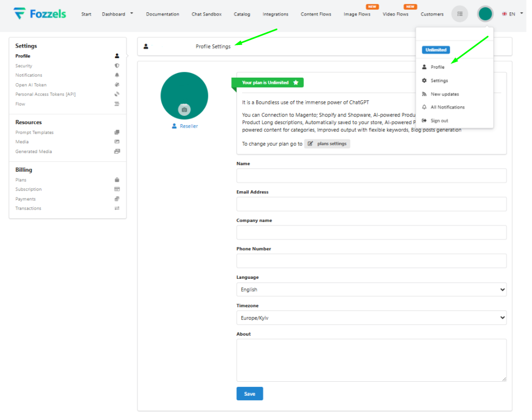Click the Transactions arrows icon in sidebar
The height and width of the screenshot is (420, 532).
(117, 208)
